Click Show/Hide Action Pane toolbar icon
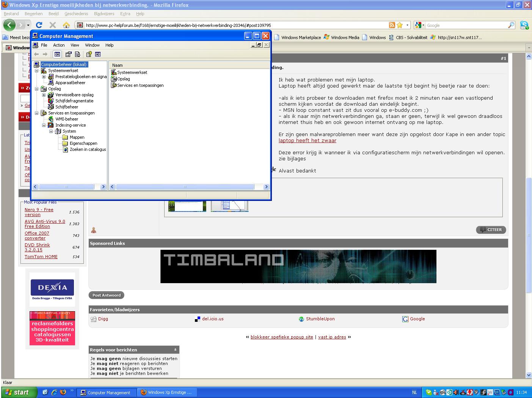 click(98, 54)
